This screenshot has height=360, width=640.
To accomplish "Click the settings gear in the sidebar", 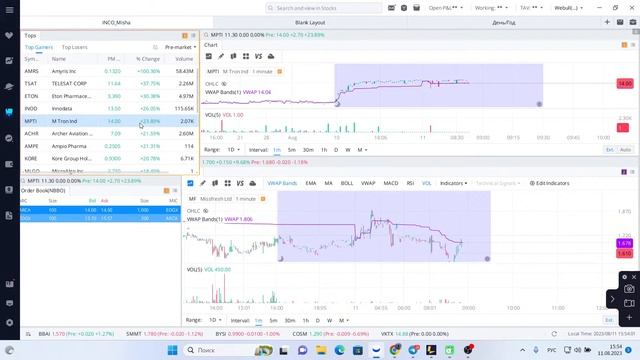I will coord(9,323).
